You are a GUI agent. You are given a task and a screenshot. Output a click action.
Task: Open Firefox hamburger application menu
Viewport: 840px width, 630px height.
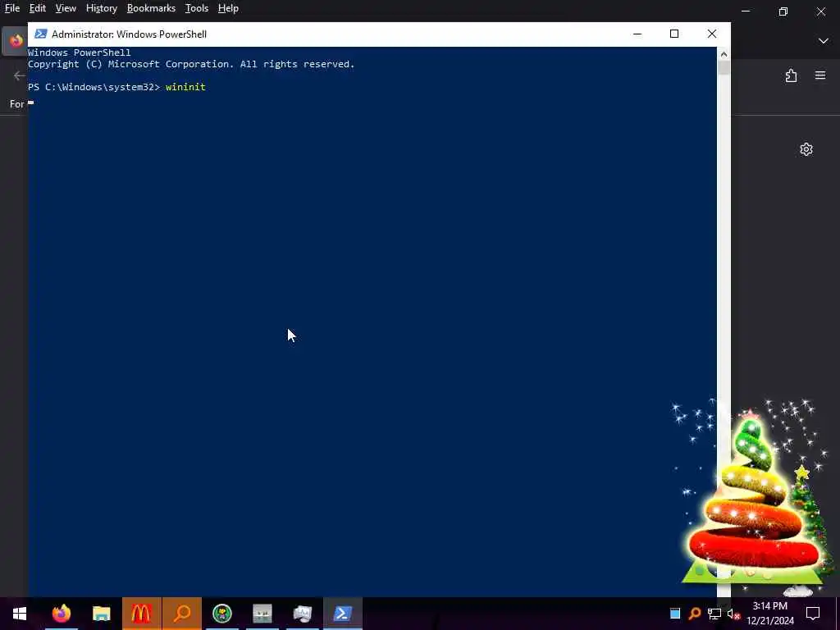[820, 75]
